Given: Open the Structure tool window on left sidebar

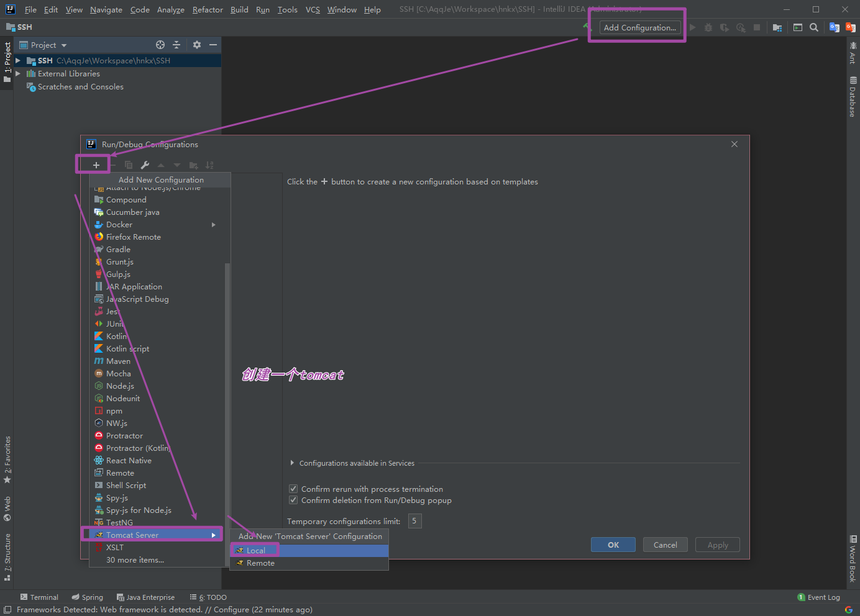Looking at the screenshot, I should point(7,557).
